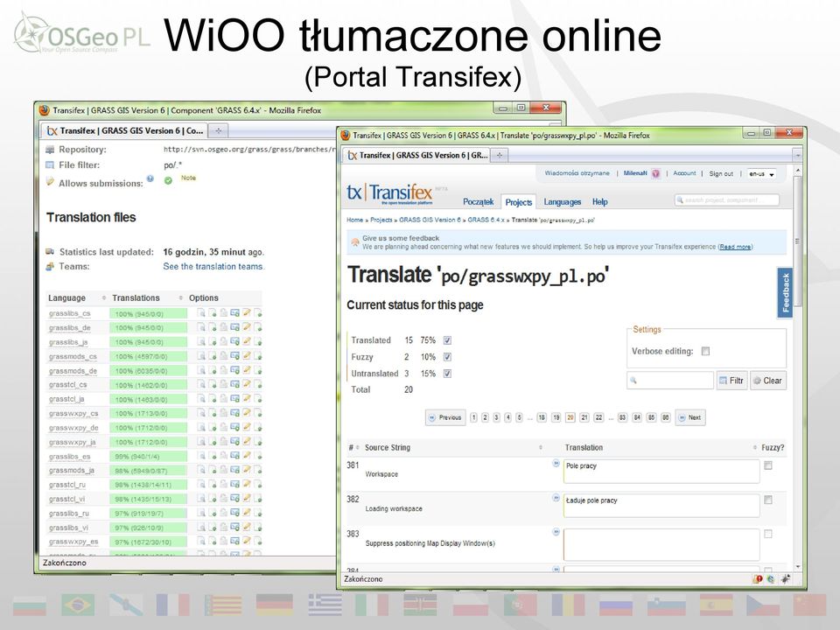Toggle the Untranslated status checkbox

coord(447,374)
